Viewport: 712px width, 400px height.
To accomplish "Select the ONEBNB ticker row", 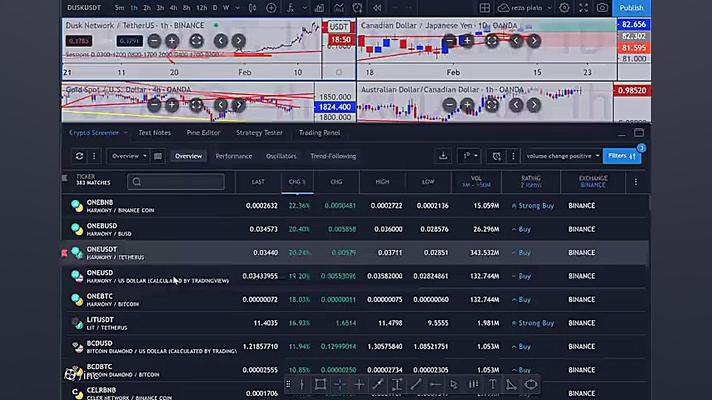I will (x=355, y=206).
